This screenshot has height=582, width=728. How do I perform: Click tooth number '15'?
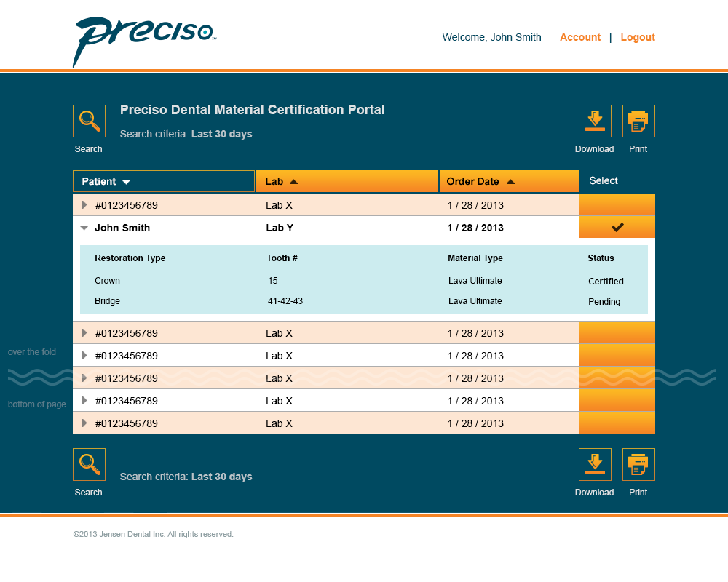click(272, 281)
